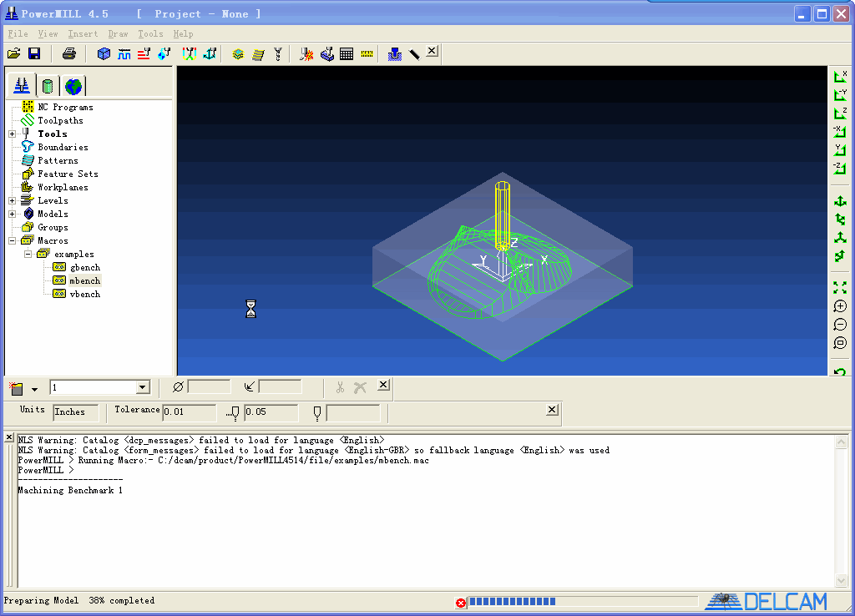Open the Tools menu
The image size is (855, 616).
(150, 33)
